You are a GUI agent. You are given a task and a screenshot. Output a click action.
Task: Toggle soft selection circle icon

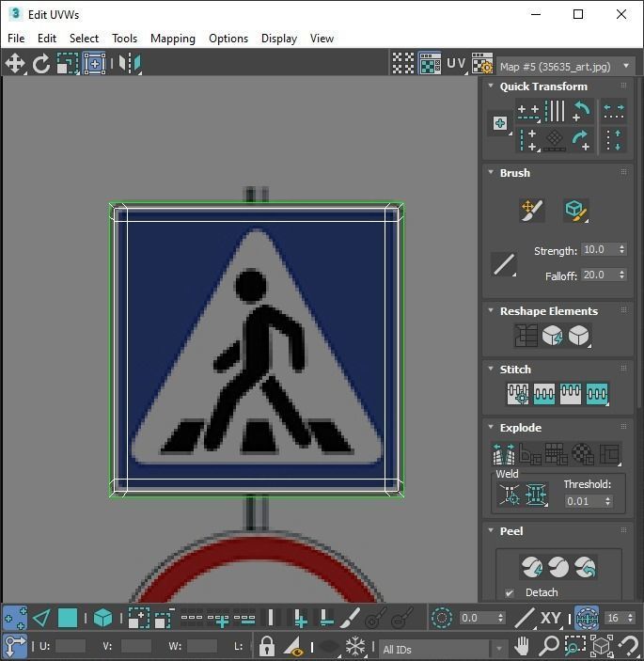pos(442,619)
